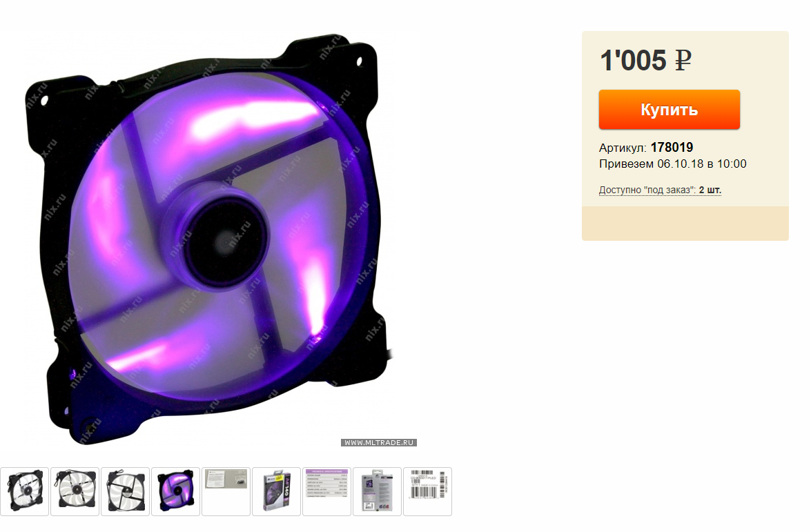Select the barcode label thumbnail
Screen dimensions: 811x532
(427, 491)
